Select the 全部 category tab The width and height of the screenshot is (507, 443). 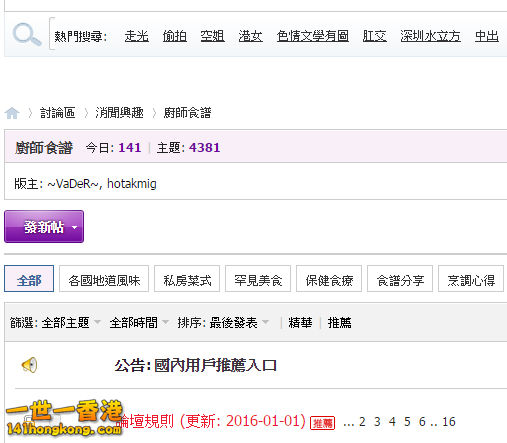[29, 279]
